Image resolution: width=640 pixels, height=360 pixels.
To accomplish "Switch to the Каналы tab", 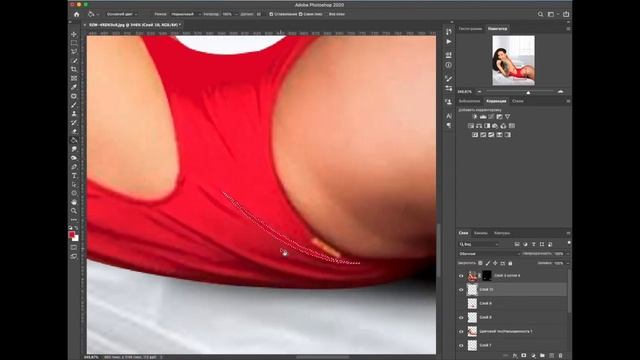I will pos(481,233).
